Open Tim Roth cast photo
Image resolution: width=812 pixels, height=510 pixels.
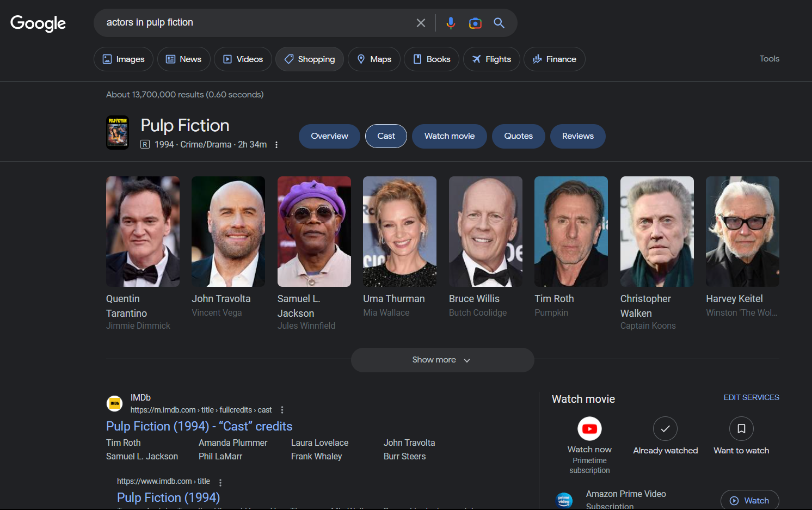coord(571,231)
